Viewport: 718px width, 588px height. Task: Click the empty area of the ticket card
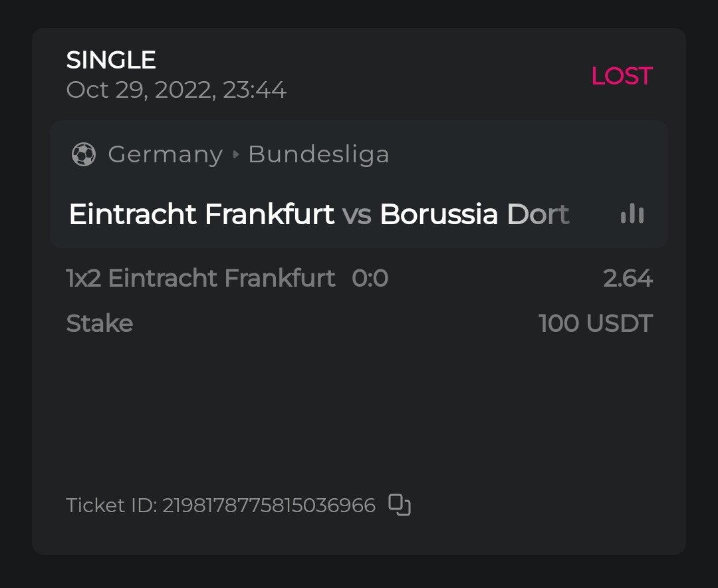(x=359, y=412)
